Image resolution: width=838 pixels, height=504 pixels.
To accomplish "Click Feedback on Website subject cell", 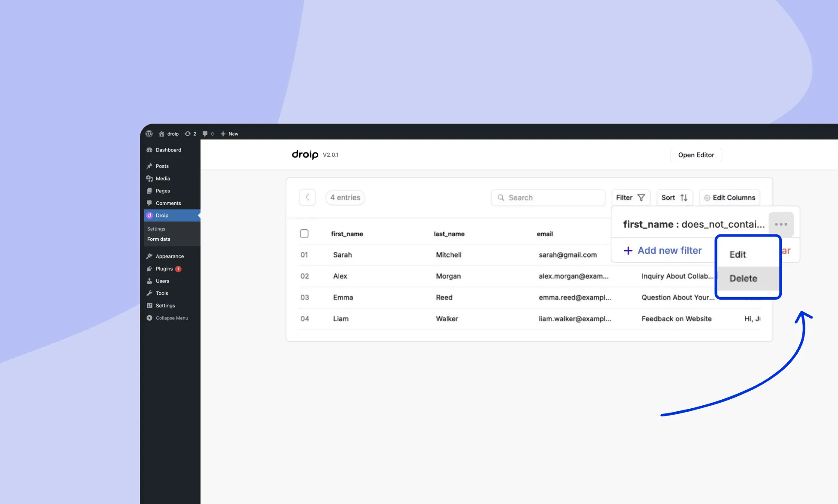I will pyautogui.click(x=677, y=319).
